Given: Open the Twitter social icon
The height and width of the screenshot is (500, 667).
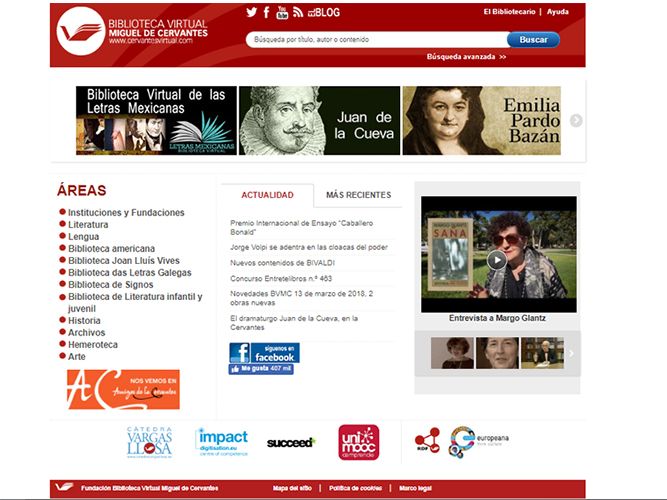Looking at the screenshot, I should [x=252, y=12].
